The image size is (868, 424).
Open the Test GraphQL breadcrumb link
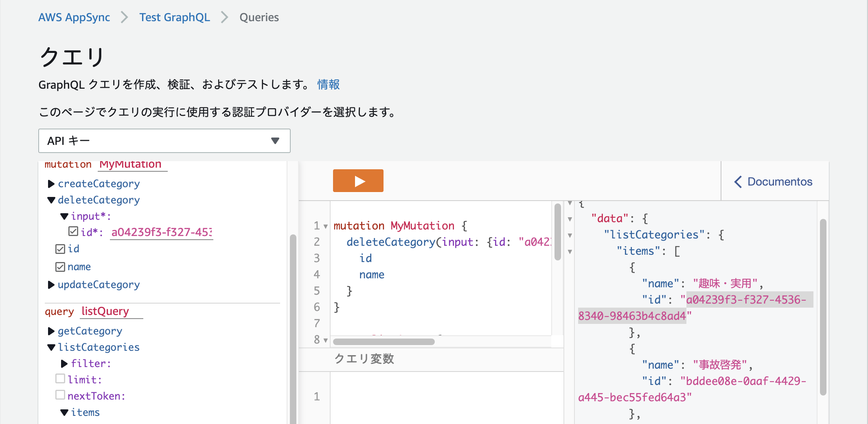pyautogui.click(x=175, y=17)
